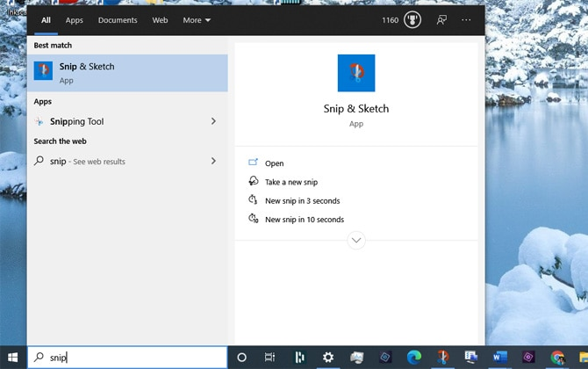Click the Open action for Snip & Sketch
The image size is (588, 369).
[x=274, y=163]
